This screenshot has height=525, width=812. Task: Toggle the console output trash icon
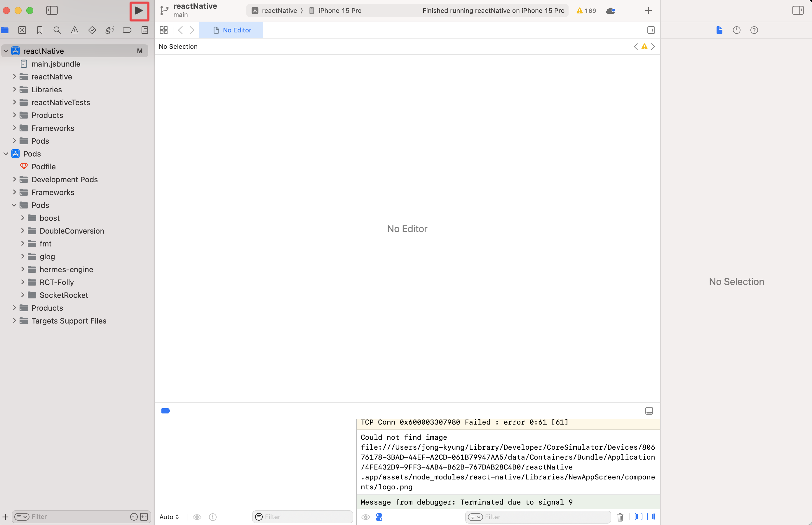(x=621, y=517)
